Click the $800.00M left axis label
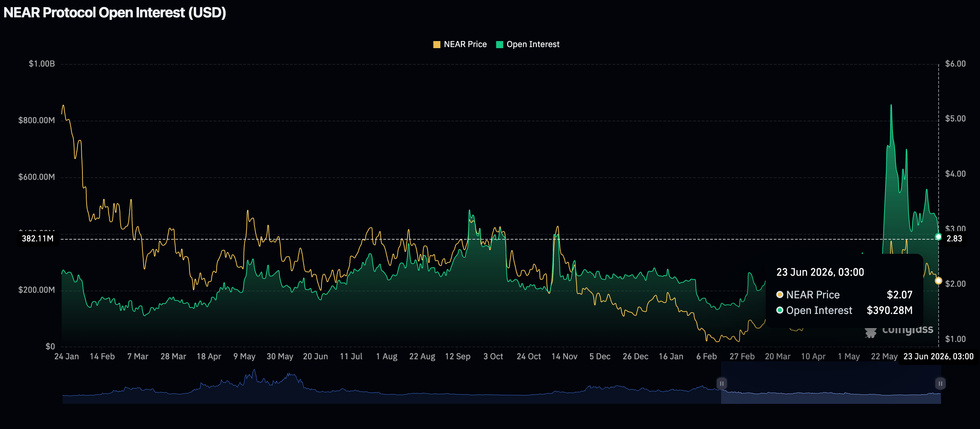The width and height of the screenshot is (980, 429). pos(36,121)
